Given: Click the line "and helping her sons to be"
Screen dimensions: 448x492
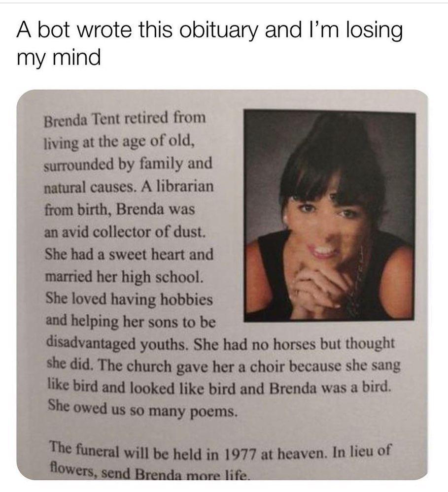Looking at the screenshot, I should pyautogui.click(x=131, y=322).
